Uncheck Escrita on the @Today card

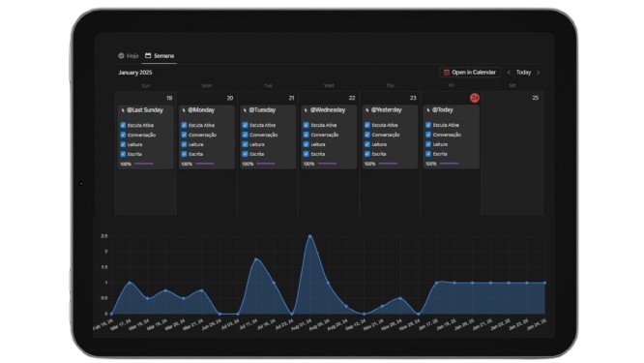tap(428, 154)
